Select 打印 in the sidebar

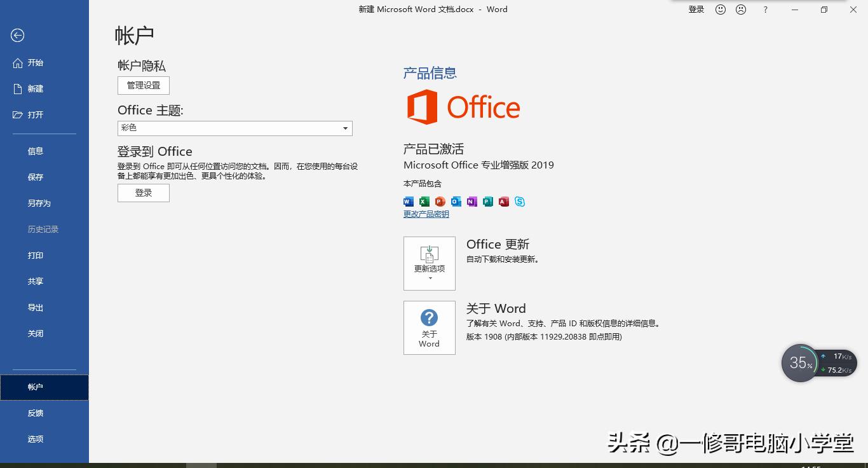click(44, 256)
